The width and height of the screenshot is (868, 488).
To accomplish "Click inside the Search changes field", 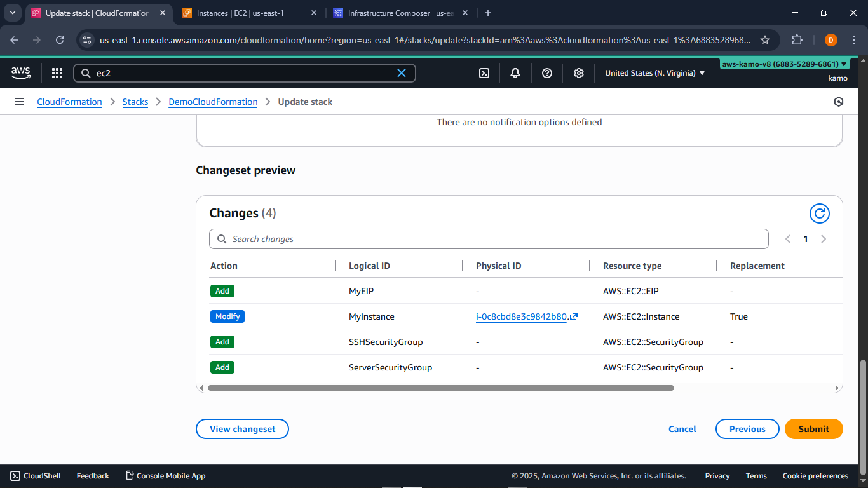I will click(489, 238).
